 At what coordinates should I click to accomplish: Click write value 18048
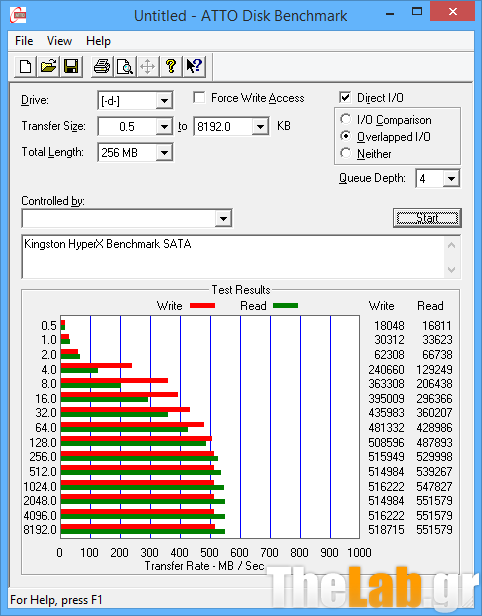coord(389,326)
